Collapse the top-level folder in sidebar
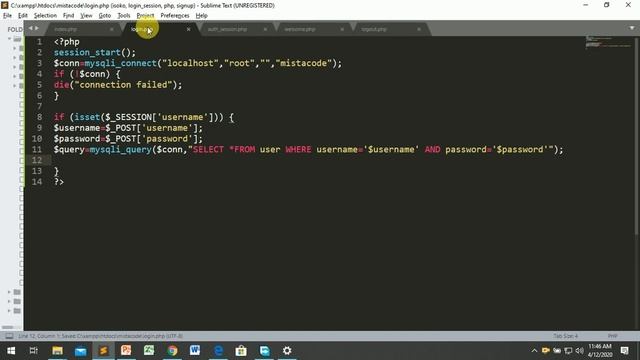The image size is (640, 360). [9, 39]
